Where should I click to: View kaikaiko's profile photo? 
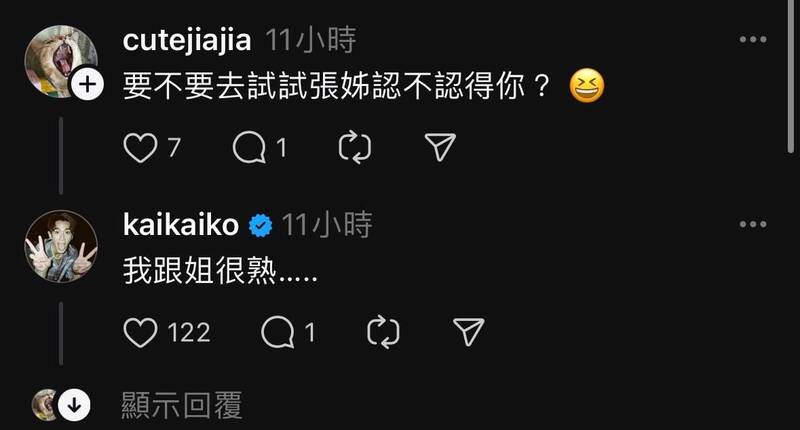(x=61, y=246)
